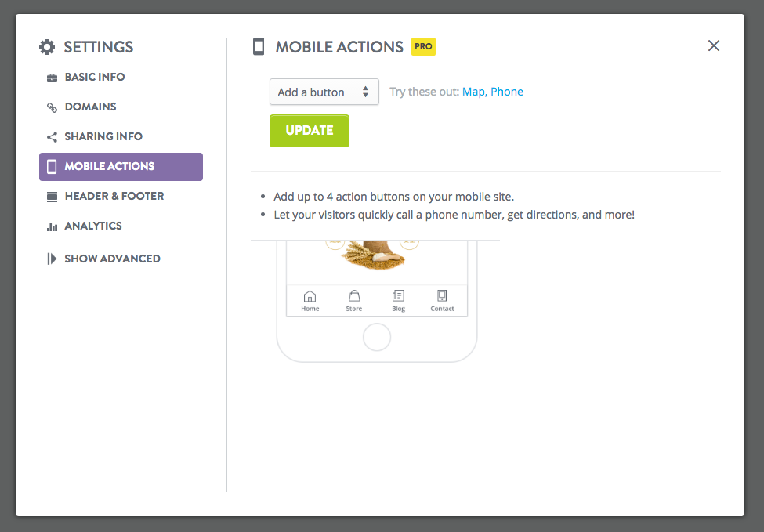This screenshot has width=764, height=532.
Task: Click the Store bag icon in preview
Action: [x=354, y=295]
